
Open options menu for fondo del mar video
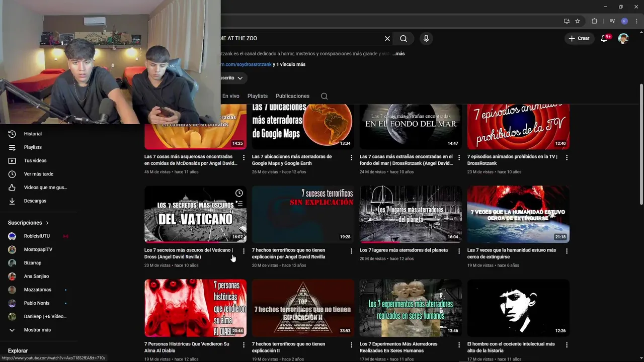click(459, 157)
